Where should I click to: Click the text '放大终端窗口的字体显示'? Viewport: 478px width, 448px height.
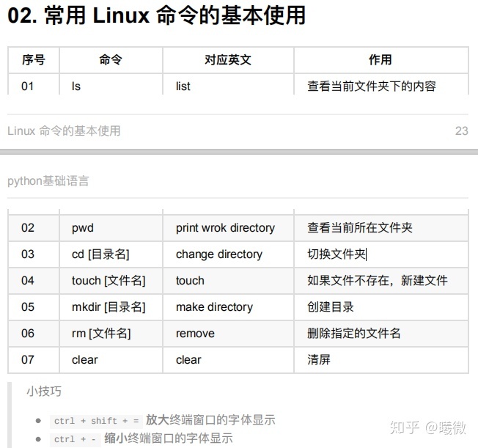(210, 420)
